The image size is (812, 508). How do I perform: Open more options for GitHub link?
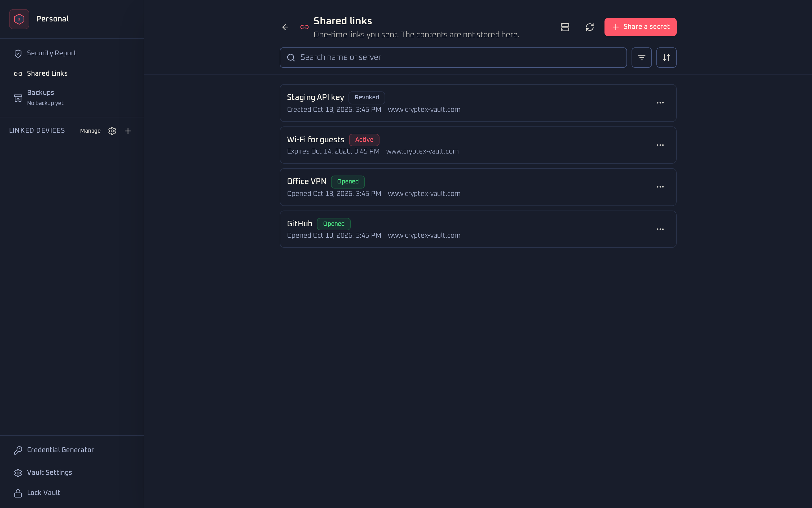pyautogui.click(x=660, y=229)
